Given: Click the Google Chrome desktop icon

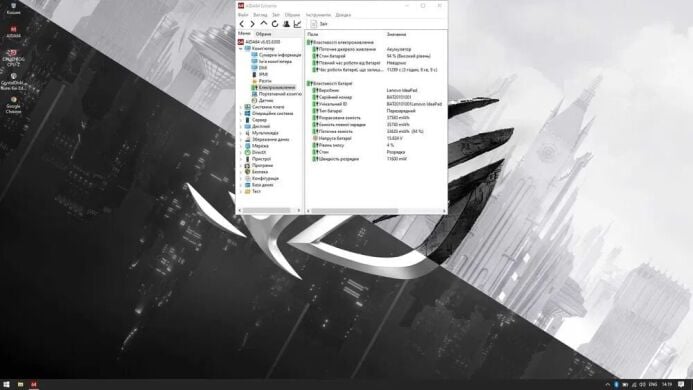Looking at the screenshot, I should [x=13, y=105].
